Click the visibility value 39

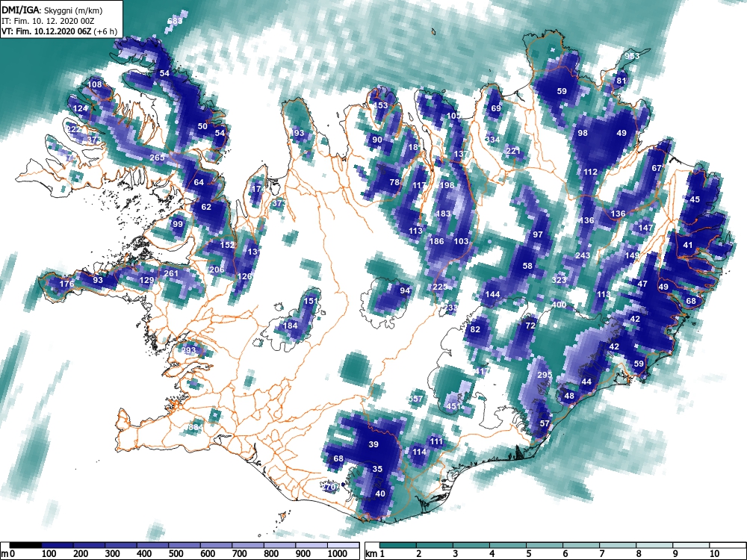373,444
